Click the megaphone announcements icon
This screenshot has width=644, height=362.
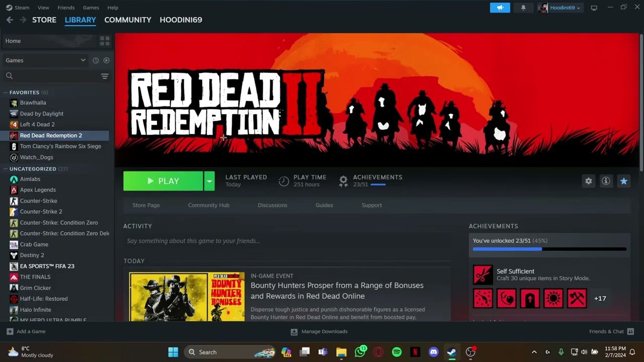[500, 8]
